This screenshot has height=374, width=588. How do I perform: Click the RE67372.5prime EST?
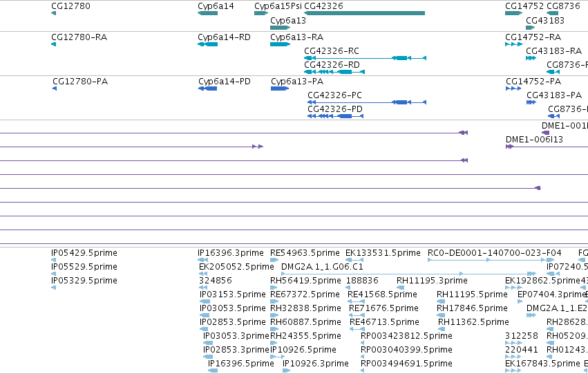click(x=274, y=301)
